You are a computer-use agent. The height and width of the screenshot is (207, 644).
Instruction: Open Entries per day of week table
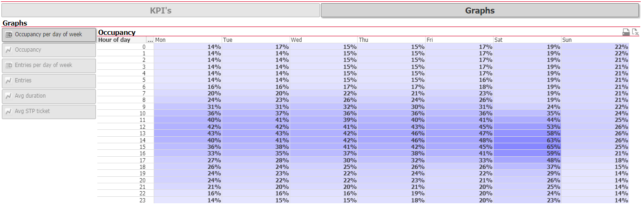49,65
